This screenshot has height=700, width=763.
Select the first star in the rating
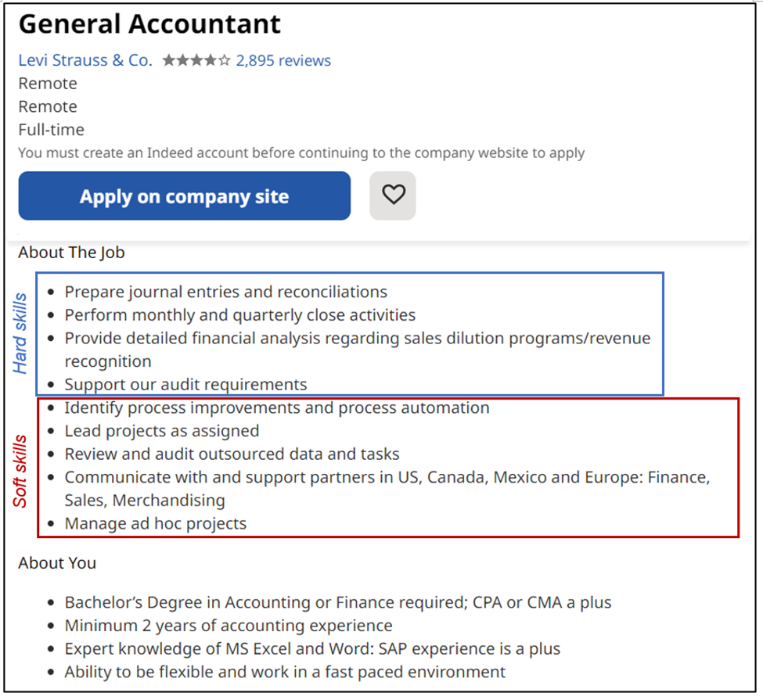point(170,59)
